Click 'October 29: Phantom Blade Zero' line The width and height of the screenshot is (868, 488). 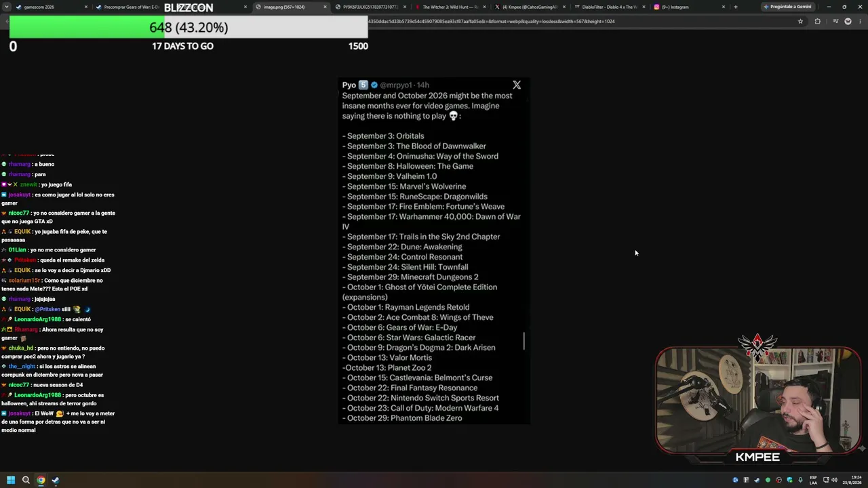402,418
